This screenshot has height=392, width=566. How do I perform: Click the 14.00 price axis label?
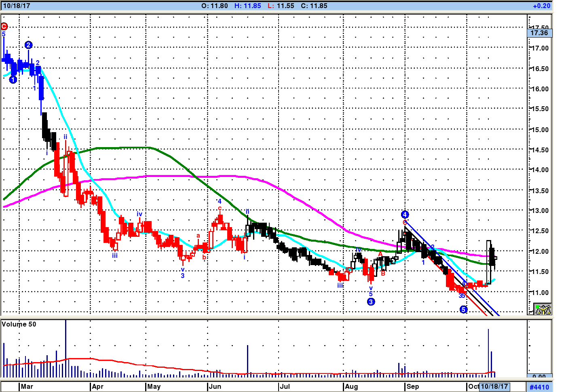click(540, 170)
